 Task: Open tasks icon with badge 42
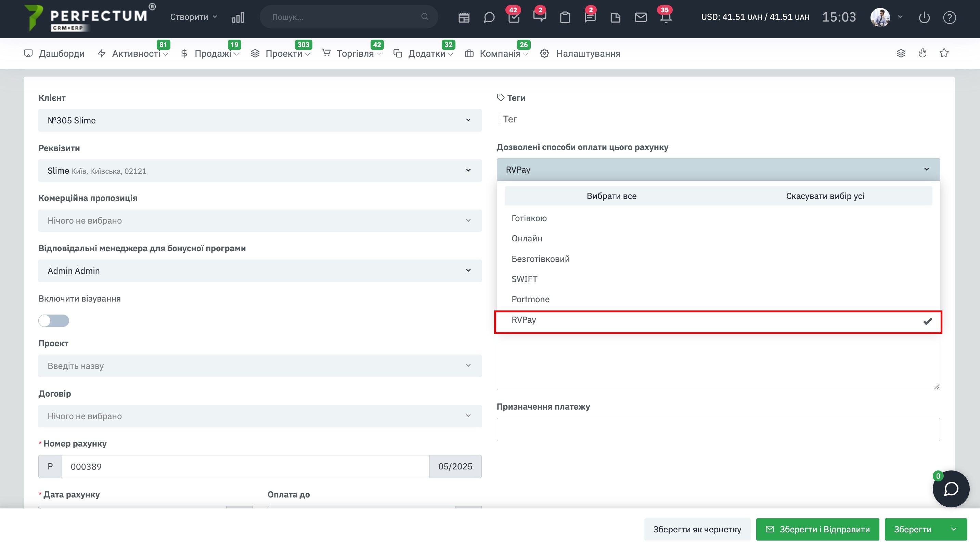[x=514, y=17]
